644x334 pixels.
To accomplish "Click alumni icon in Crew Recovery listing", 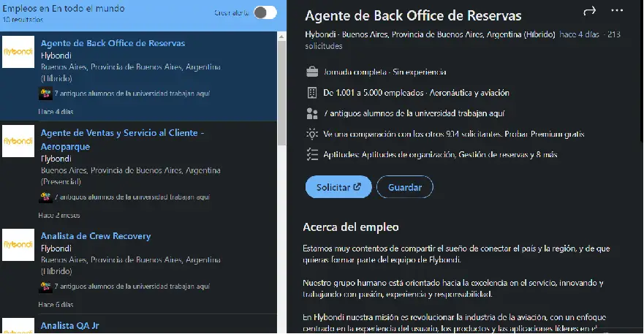I will tap(45, 286).
